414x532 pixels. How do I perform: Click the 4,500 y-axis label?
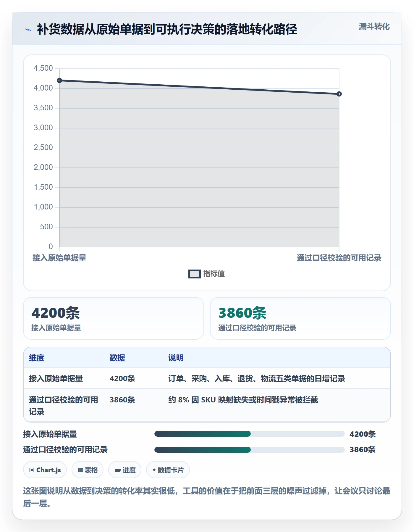[x=43, y=68]
